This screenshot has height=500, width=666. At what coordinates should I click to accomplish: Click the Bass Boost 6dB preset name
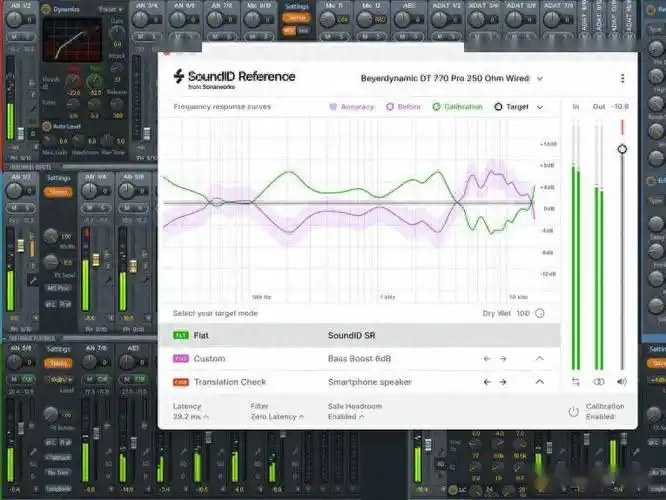click(x=359, y=359)
